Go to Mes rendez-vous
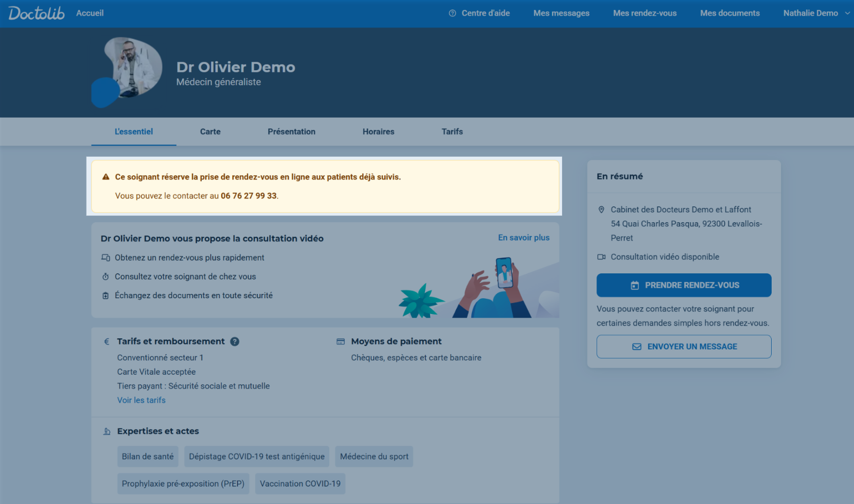 [644, 13]
